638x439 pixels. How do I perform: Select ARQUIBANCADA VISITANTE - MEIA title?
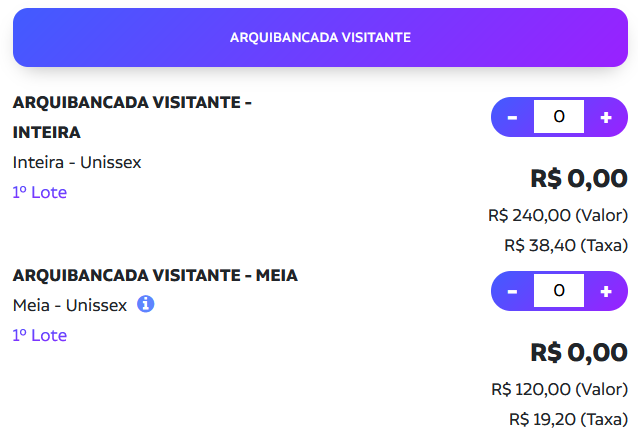(155, 275)
